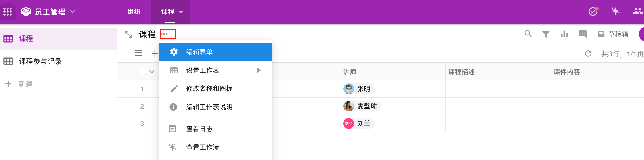Click the search magnifier icon

[x=528, y=34]
